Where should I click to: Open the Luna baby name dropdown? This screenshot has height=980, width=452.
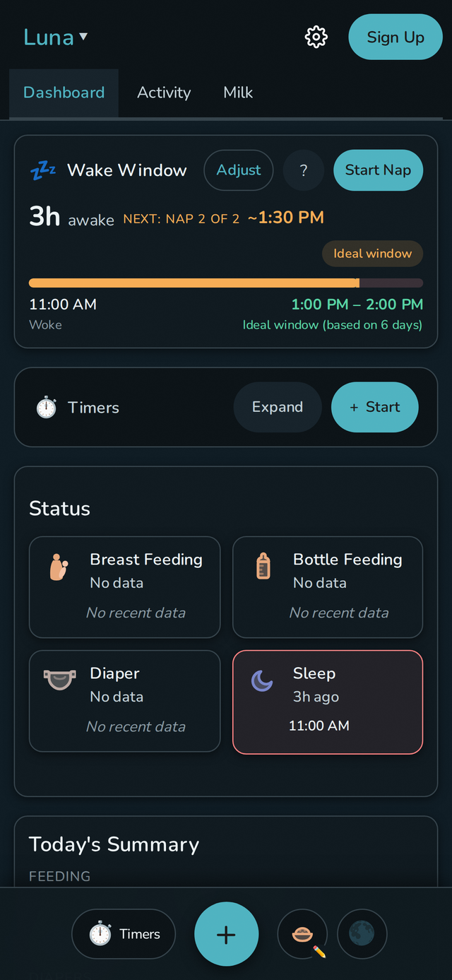point(56,37)
